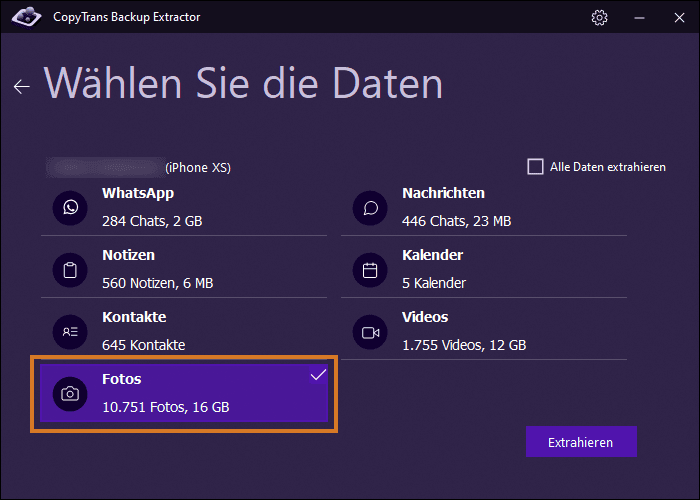Select the Notizen title
The image size is (700, 500).
pyautogui.click(x=129, y=255)
